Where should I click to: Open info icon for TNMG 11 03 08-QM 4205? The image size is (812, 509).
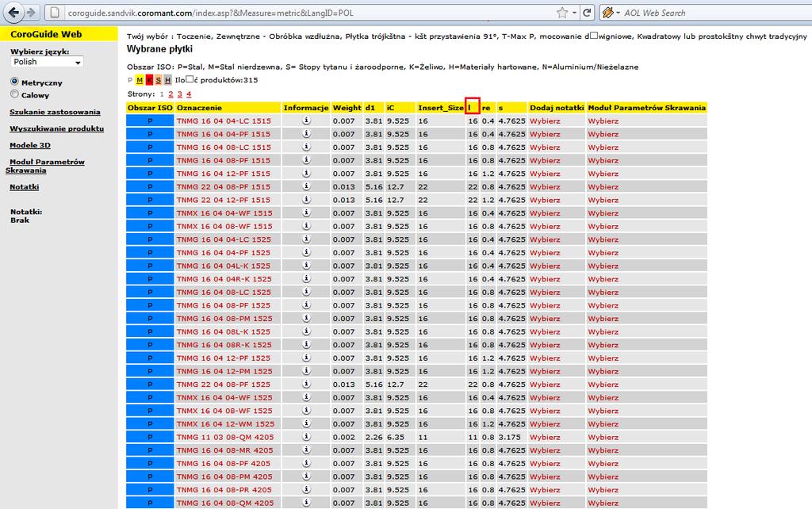pos(306,437)
